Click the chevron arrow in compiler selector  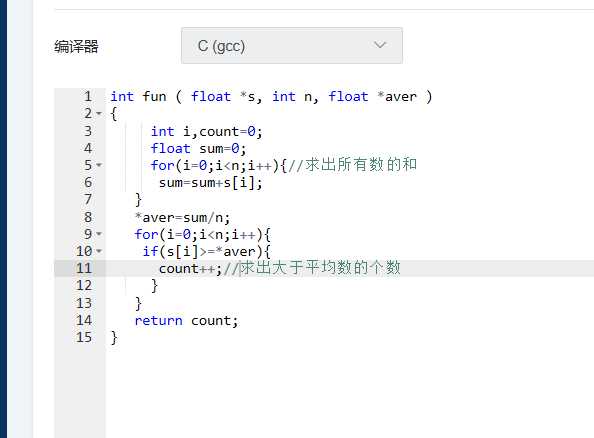[x=380, y=45]
